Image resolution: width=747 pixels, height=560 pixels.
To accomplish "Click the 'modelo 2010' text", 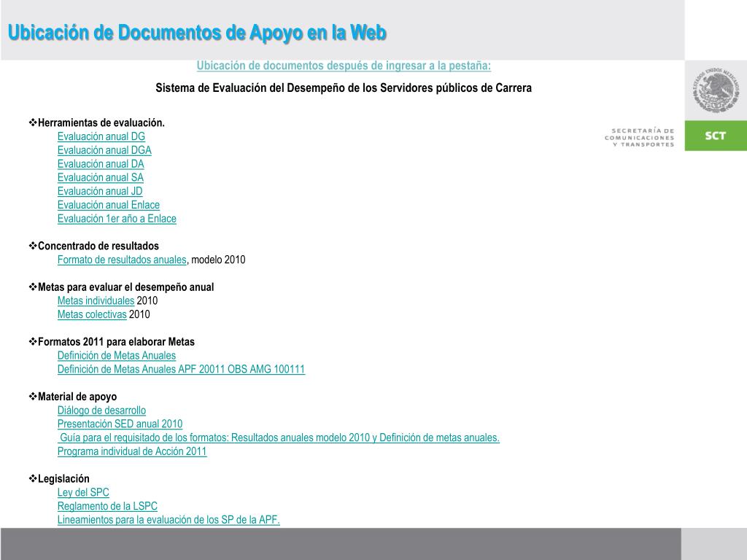I will tap(218, 260).
